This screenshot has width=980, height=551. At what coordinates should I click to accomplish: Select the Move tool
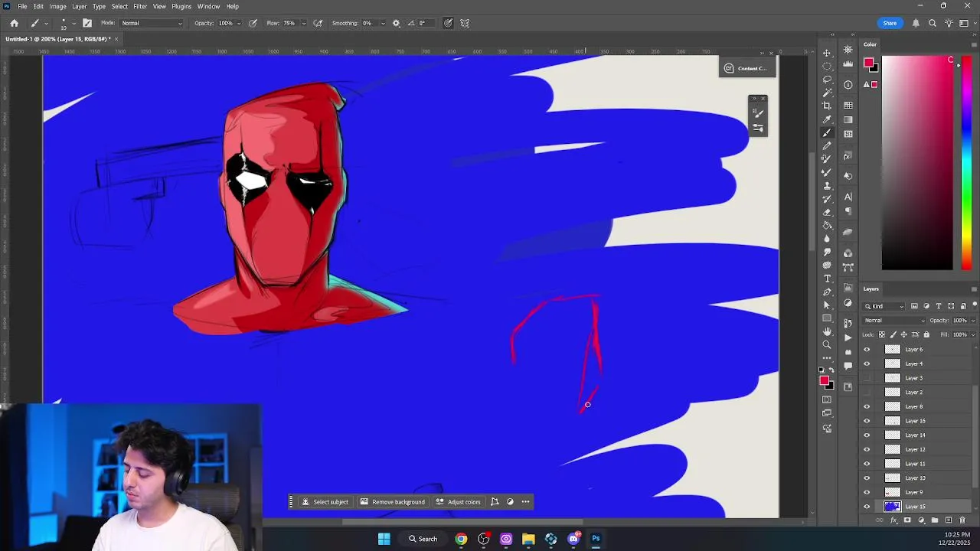827,53
